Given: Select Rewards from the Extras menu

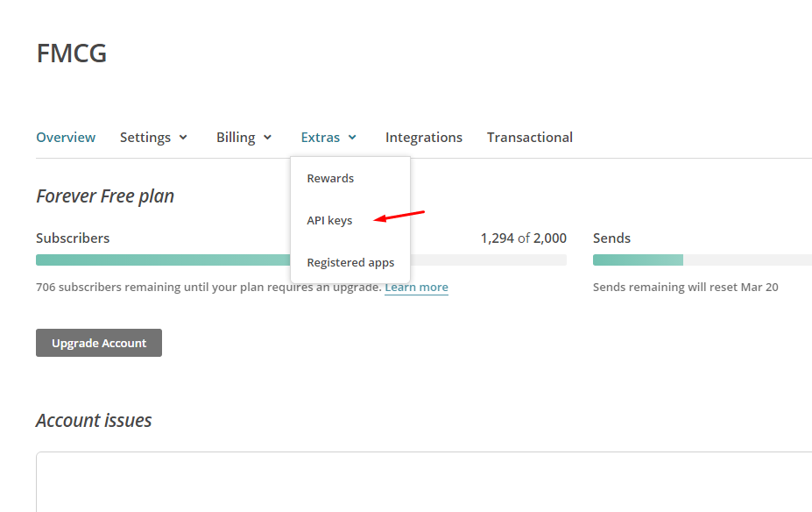Looking at the screenshot, I should point(330,178).
